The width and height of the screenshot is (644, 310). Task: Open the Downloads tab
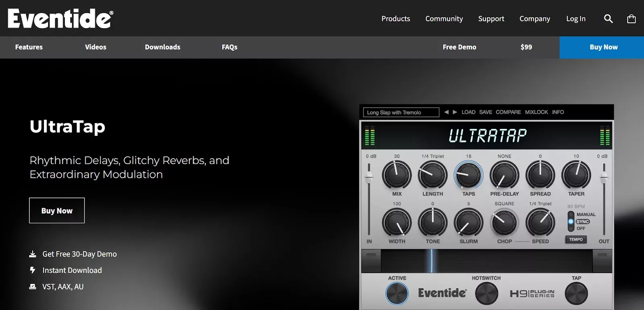pyautogui.click(x=163, y=47)
